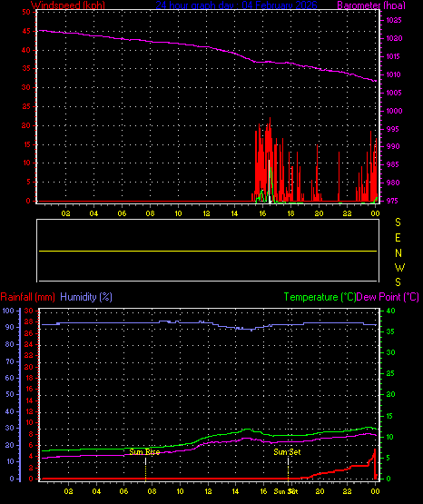Click the 'E' wind direction label
423x504 pixels.
398,238
